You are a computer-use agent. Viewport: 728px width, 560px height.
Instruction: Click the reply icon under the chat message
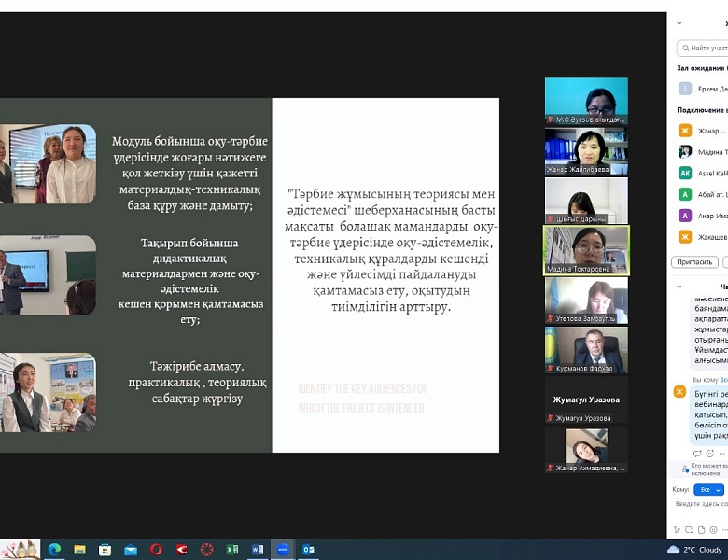point(697,453)
